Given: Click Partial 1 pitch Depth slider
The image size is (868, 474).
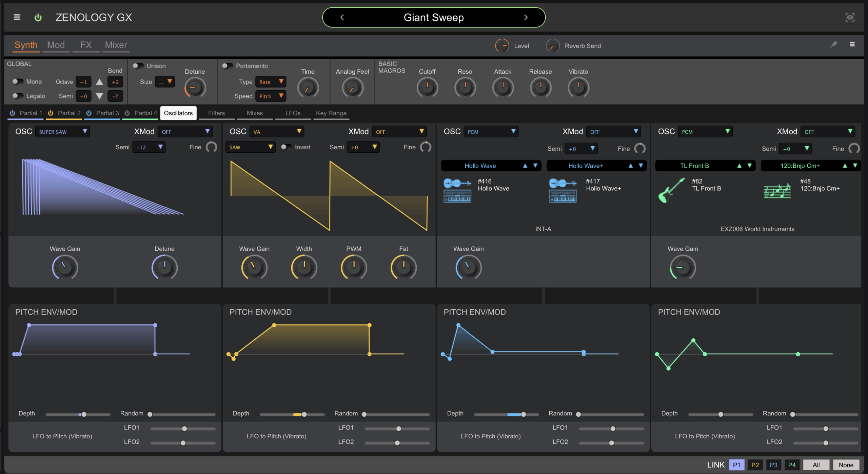Looking at the screenshot, I should pos(84,414).
